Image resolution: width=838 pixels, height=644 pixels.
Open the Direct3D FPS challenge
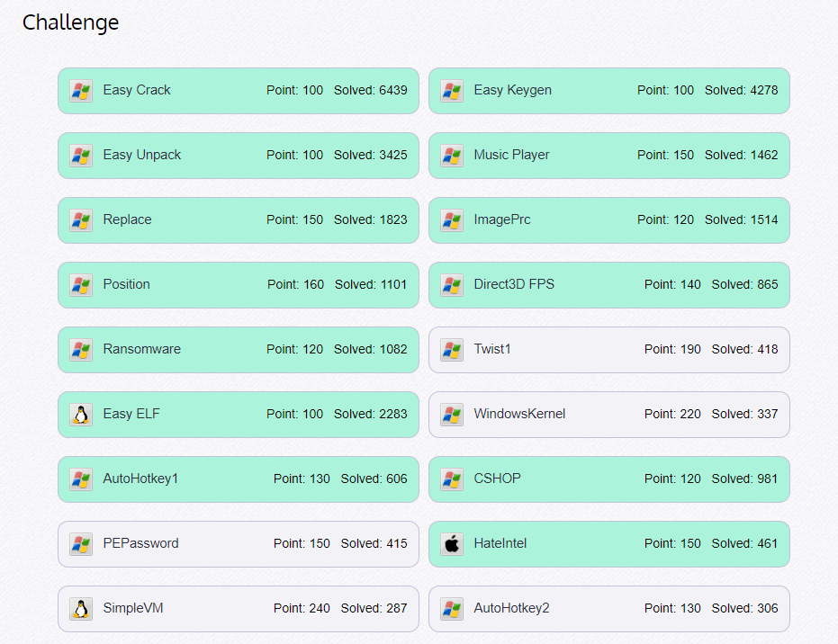609,284
